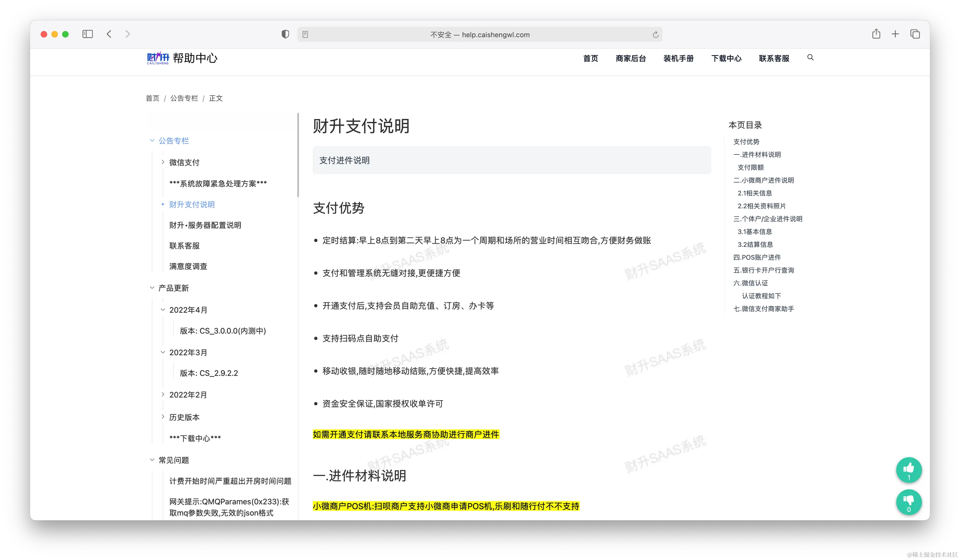Click the sidebar vertical scrollbar

pyautogui.click(x=298, y=155)
